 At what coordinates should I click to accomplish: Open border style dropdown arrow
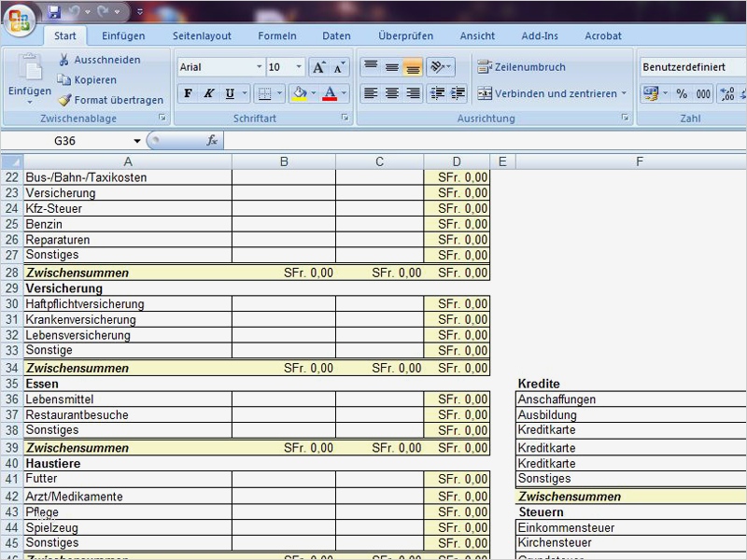click(279, 93)
